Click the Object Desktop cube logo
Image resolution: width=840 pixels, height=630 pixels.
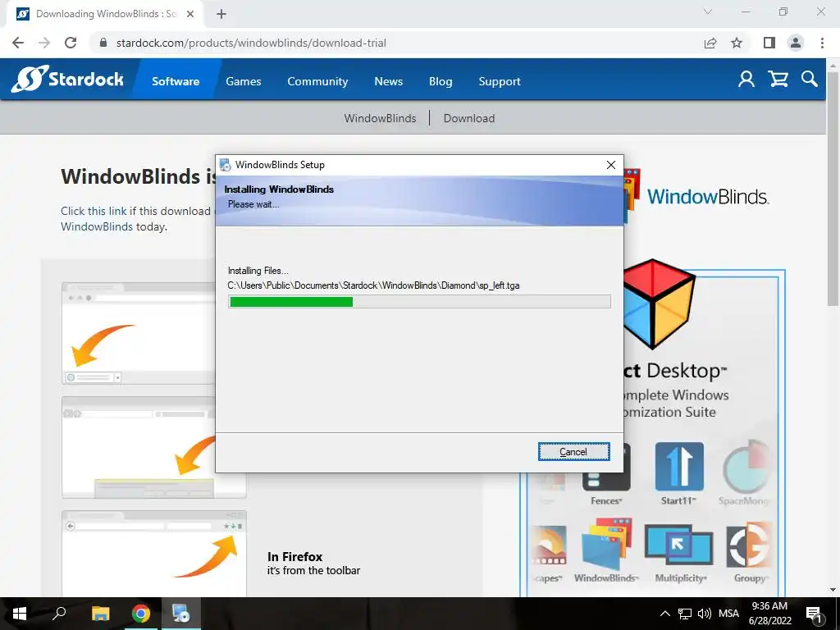[660, 304]
